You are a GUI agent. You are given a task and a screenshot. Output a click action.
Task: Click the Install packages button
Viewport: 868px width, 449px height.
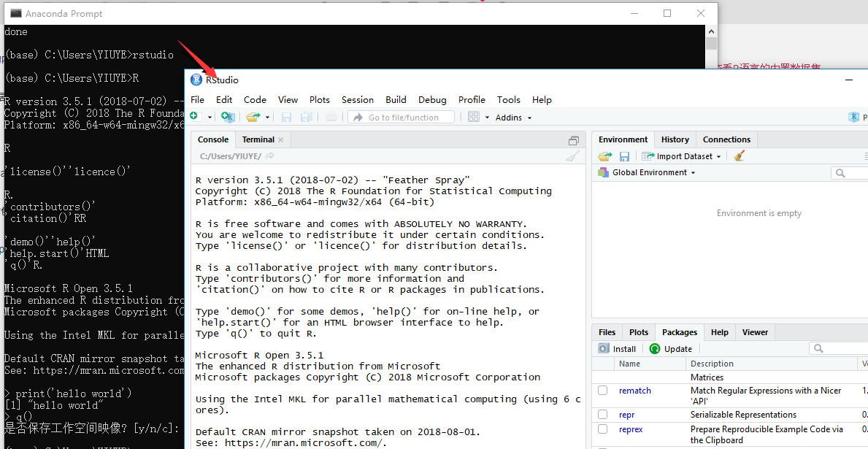coord(617,349)
